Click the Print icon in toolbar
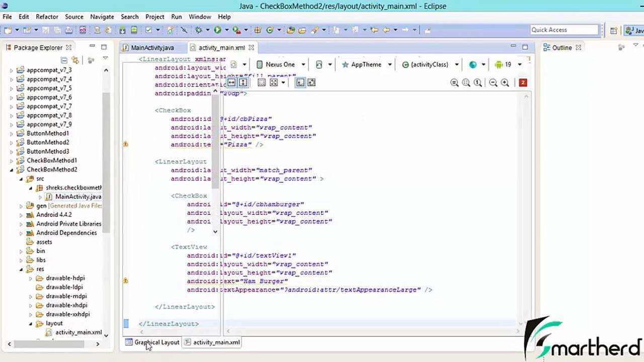Screen dimensions: 644x362 pyautogui.click(x=69, y=30)
